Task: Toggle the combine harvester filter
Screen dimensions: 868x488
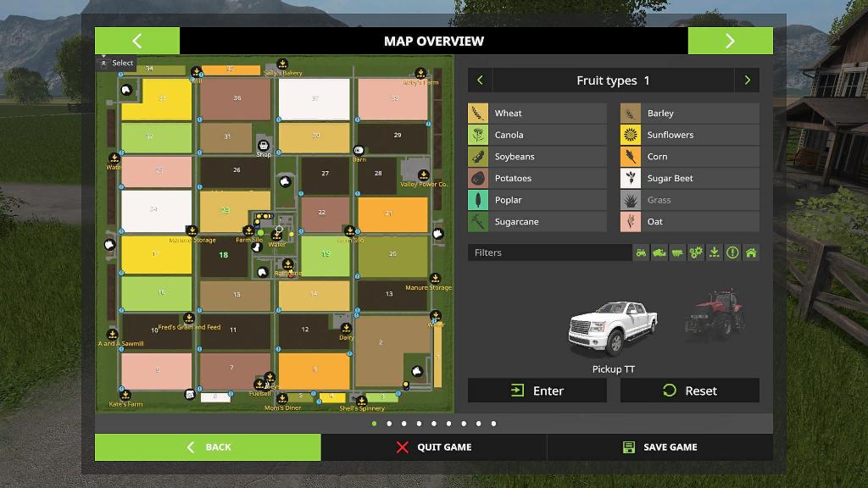Action: pyautogui.click(x=659, y=252)
